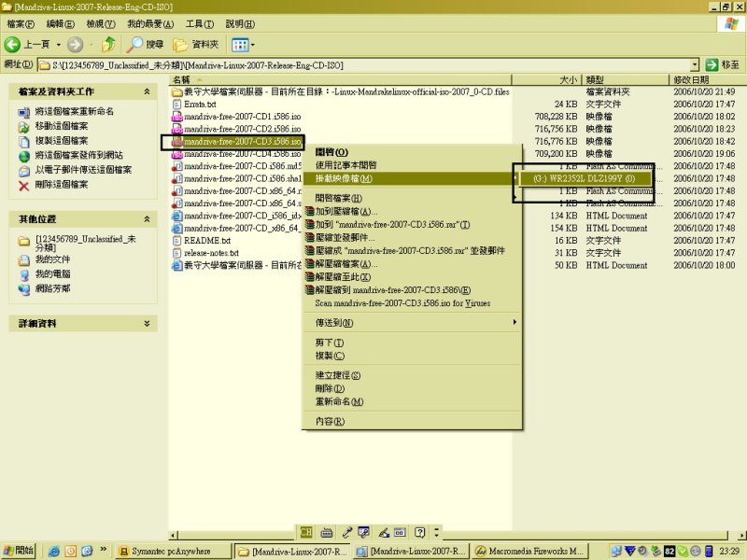747x560 pixels.
Task: Click the Forward arrow in the toolbar
Action: pyautogui.click(x=75, y=45)
